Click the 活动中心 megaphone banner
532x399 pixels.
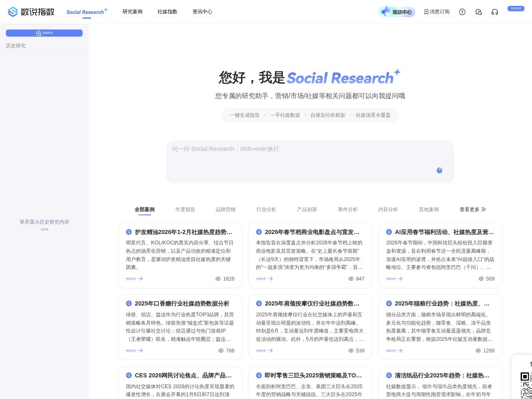[x=397, y=12]
